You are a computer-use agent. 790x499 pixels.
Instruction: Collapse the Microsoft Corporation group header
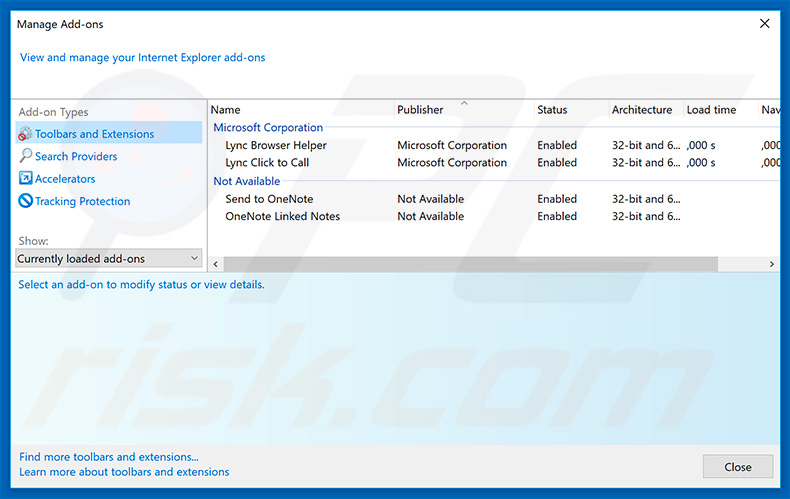click(x=268, y=128)
